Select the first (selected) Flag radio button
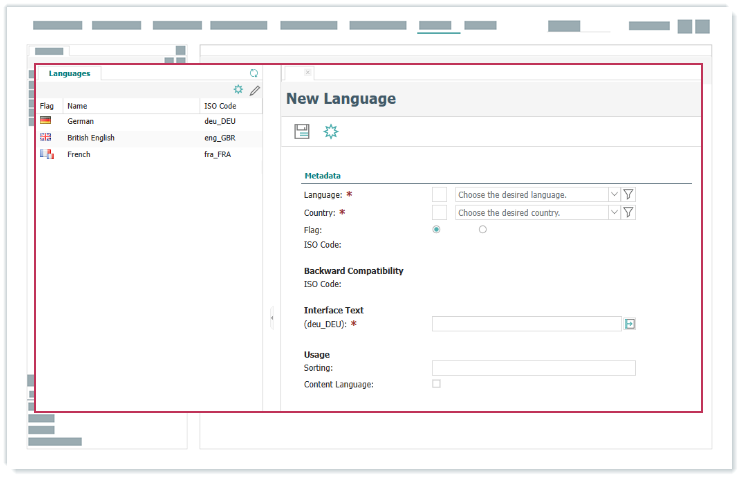The width and height of the screenshot is (742, 479). tap(436, 229)
